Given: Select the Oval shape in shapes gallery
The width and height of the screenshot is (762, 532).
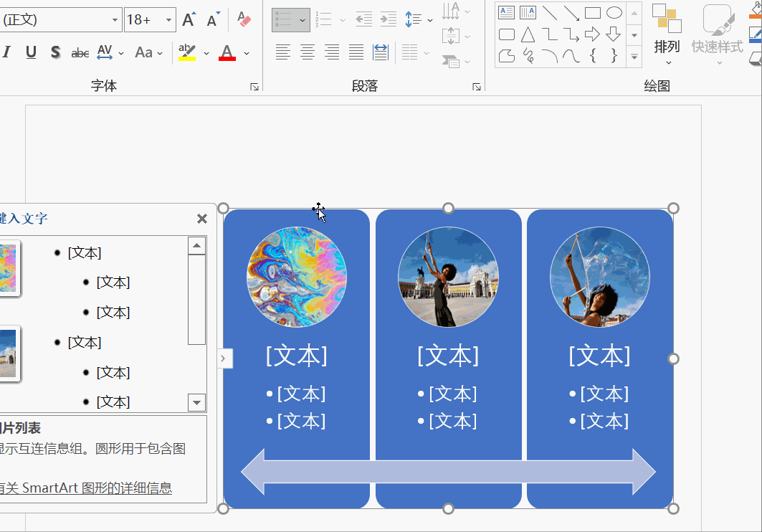Looking at the screenshot, I should 614,12.
